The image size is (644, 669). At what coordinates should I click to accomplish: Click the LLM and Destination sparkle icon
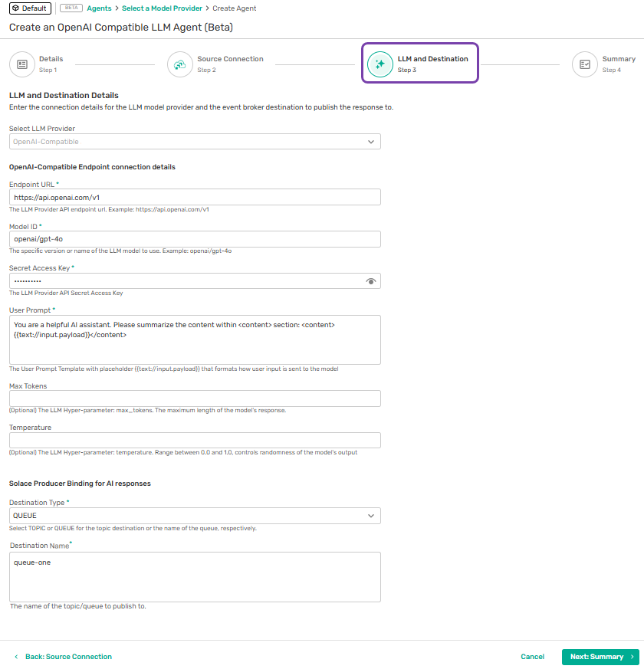pos(380,64)
